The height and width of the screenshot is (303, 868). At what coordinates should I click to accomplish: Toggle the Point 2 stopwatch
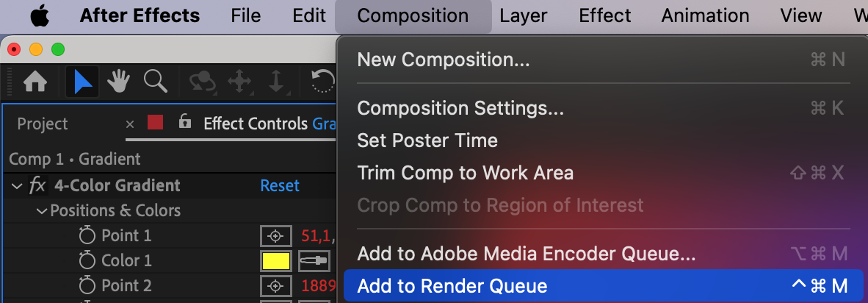[87, 286]
